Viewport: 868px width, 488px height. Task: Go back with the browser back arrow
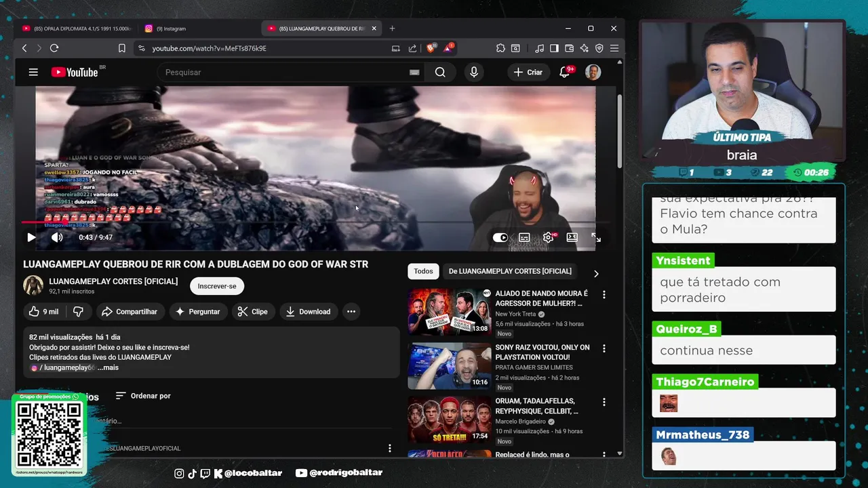click(24, 48)
